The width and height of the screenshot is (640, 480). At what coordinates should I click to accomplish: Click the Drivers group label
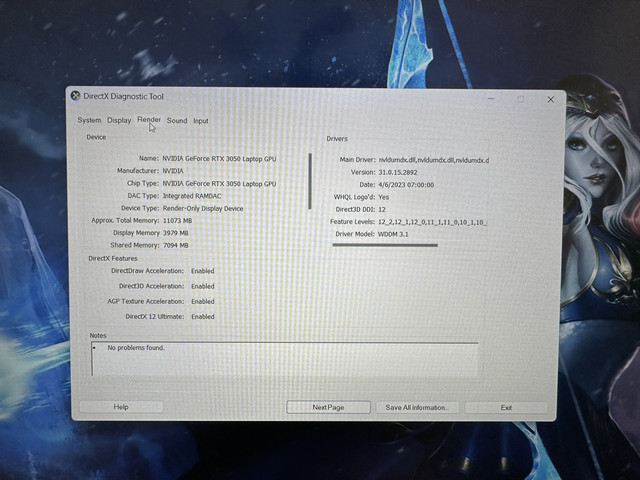(337, 139)
